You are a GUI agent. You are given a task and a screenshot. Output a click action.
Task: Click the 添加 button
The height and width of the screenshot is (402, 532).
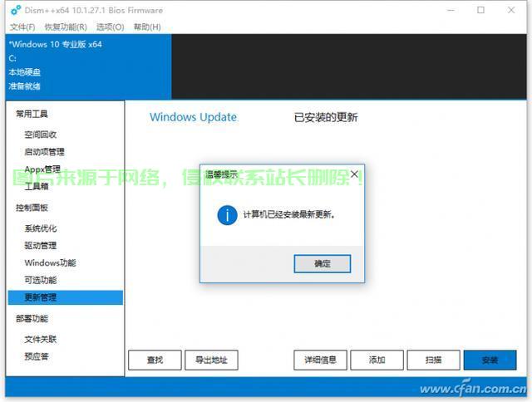[377, 360]
